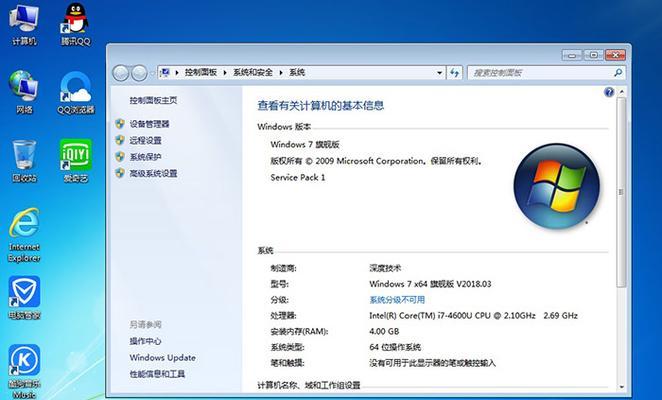Open 控制面板主页 link

point(153,100)
